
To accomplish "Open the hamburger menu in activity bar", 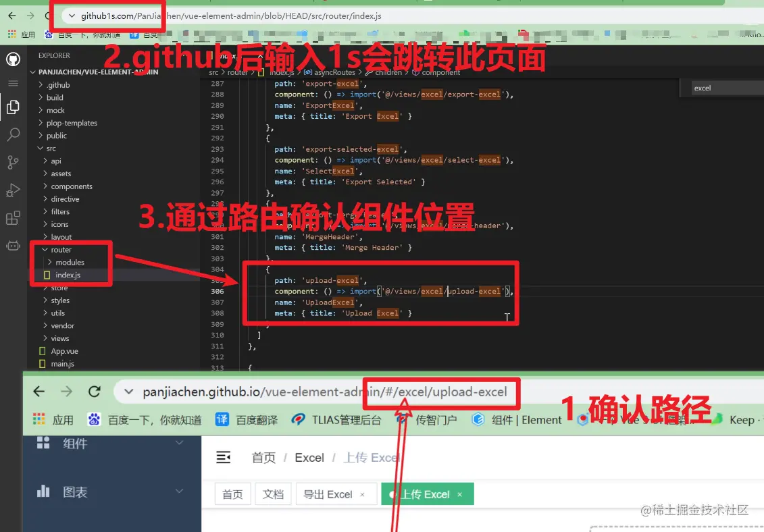I will click(x=13, y=83).
